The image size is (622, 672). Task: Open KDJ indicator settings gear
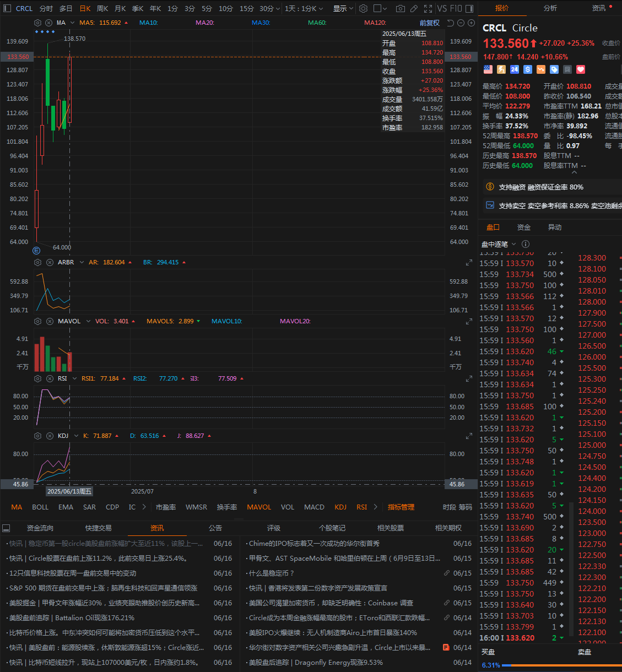coord(37,436)
